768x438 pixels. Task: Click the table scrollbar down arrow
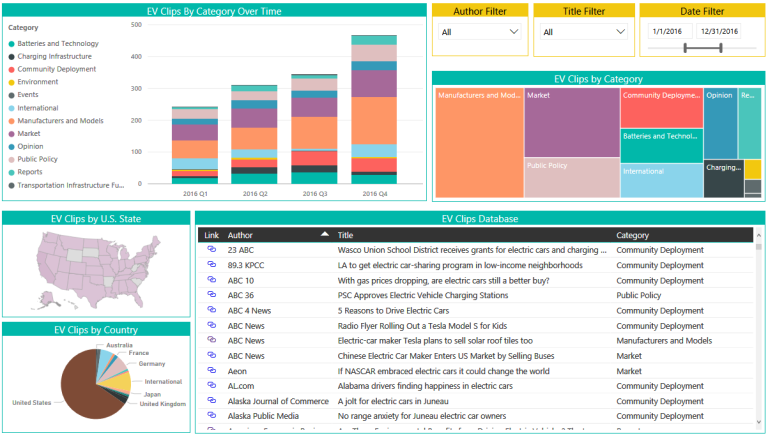point(759,422)
